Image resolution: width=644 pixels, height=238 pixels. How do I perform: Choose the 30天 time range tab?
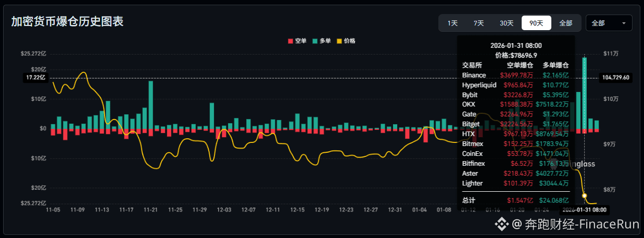[x=507, y=23]
